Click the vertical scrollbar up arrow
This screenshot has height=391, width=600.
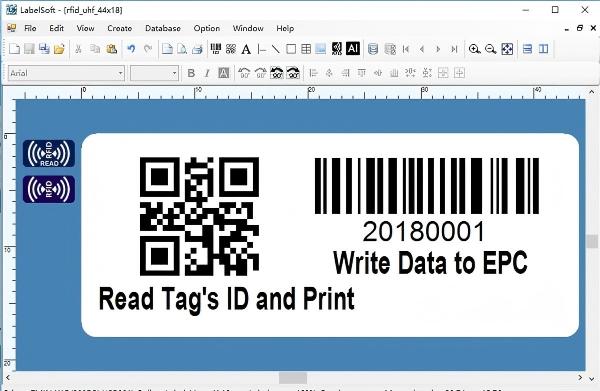592,92
